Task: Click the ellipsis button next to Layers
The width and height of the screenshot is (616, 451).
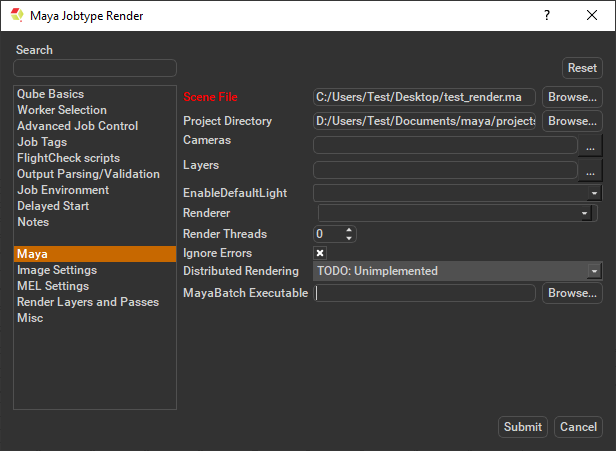Action: [591, 171]
